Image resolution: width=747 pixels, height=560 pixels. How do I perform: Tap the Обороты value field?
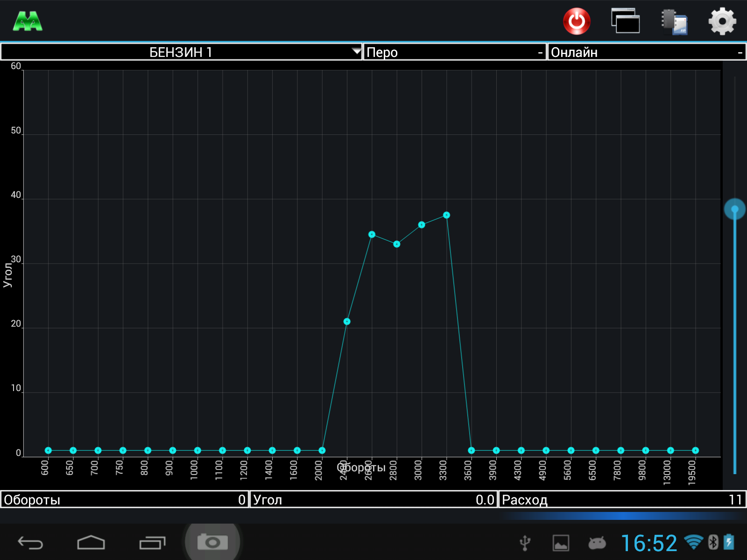click(124, 500)
